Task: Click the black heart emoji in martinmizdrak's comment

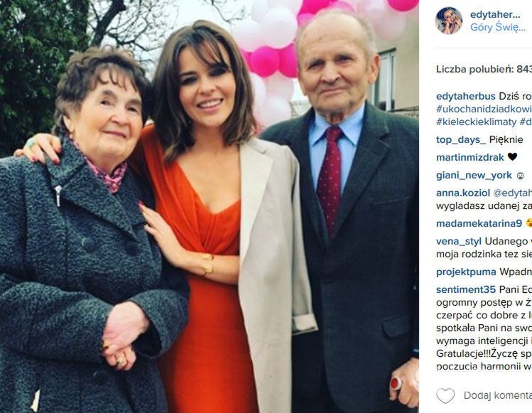Action: point(512,157)
